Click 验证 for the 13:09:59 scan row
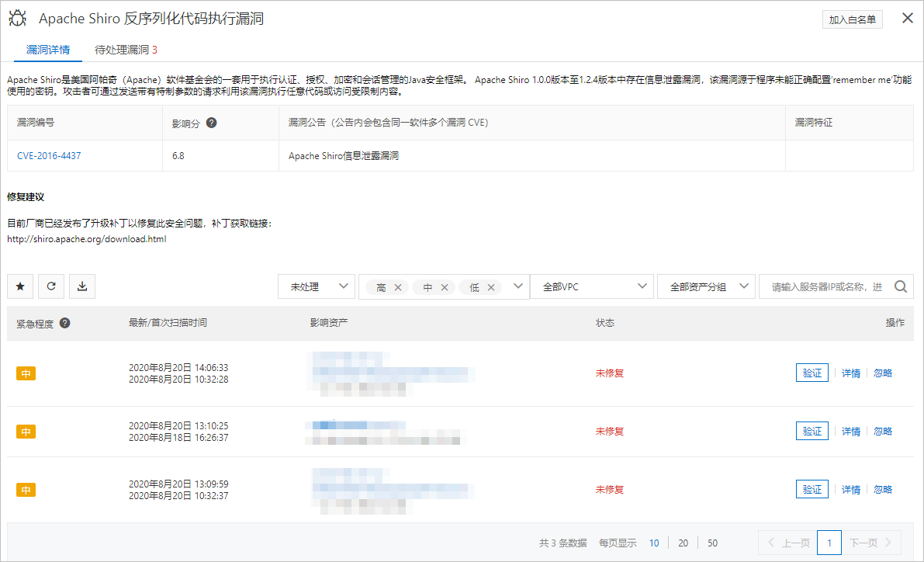The width and height of the screenshot is (924, 562). (812, 490)
